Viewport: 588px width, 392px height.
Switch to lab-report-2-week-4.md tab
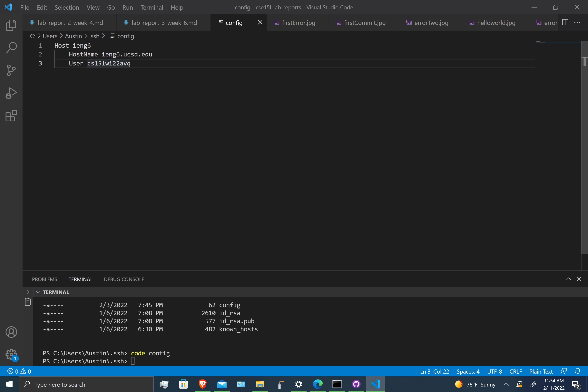[70, 23]
